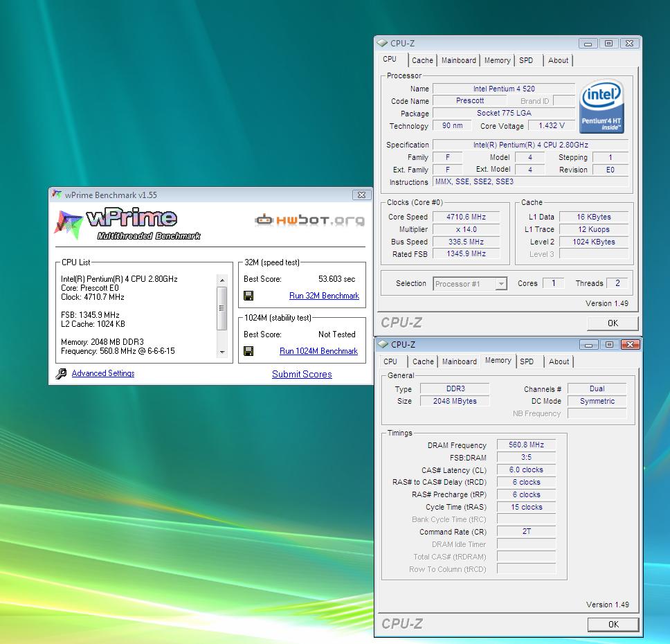Image resolution: width=670 pixels, height=644 pixels.
Task: Click Submit Scores link
Action: click(x=302, y=374)
